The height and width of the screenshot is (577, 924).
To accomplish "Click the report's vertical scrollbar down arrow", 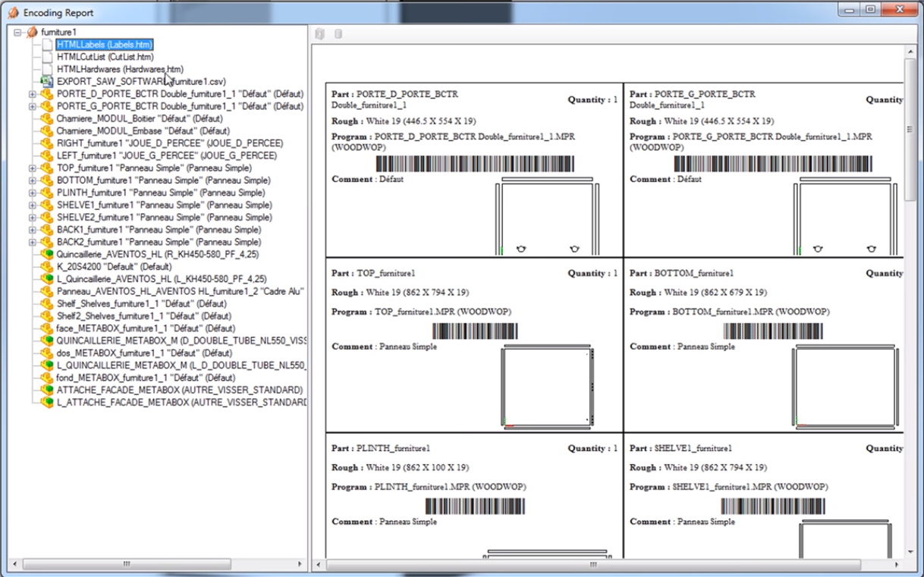I will tap(910, 553).
